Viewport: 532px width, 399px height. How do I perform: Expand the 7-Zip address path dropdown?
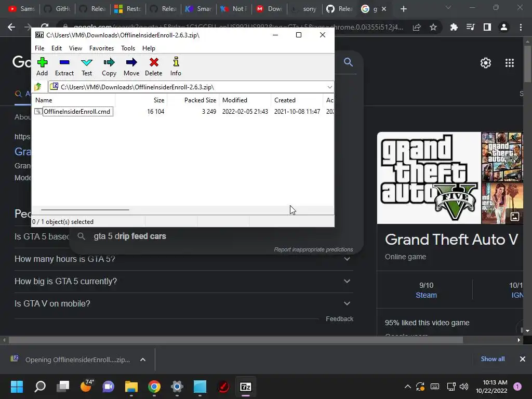329,87
